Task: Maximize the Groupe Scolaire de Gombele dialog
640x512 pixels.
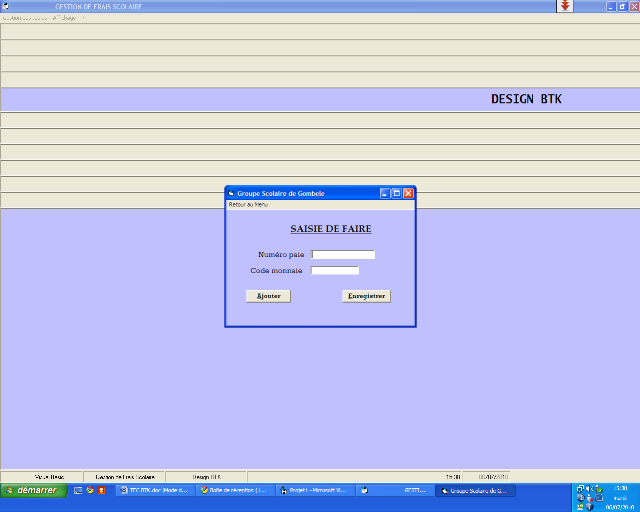Action: pyautogui.click(x=396, y=193)
